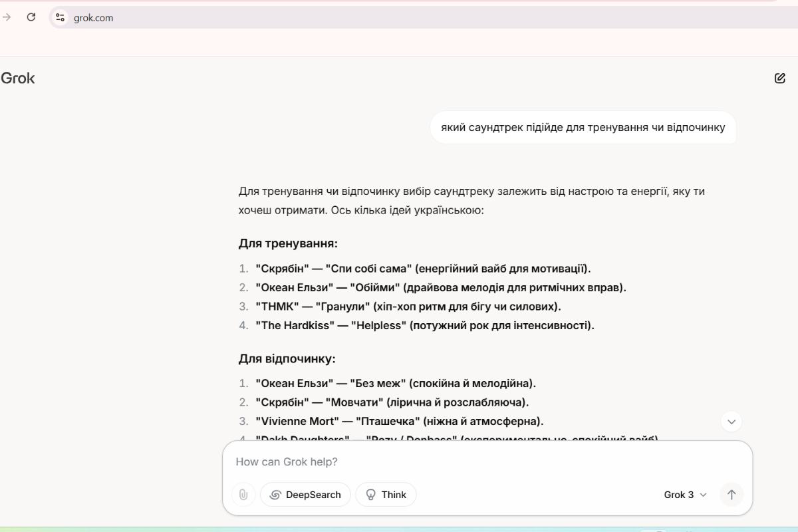This screenshot has height=532, width=798.
Task: Select the ТНМК 'Гранули' list item
Action: pos(408,307)
